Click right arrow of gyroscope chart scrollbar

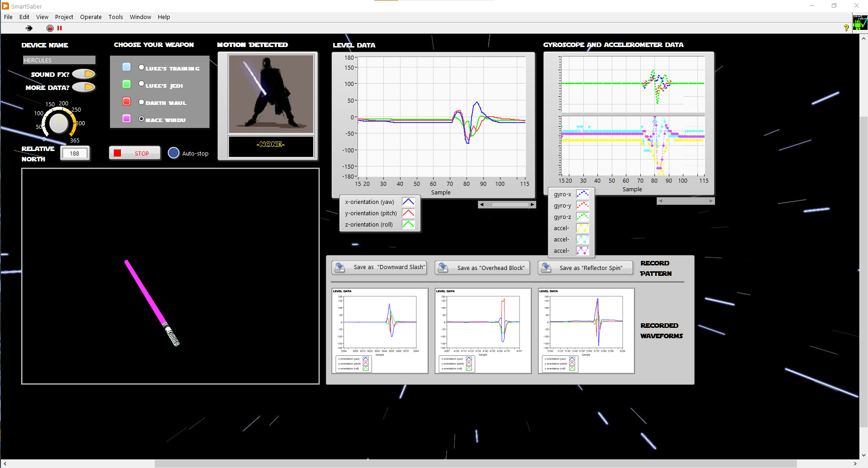[x=711, y=201]
